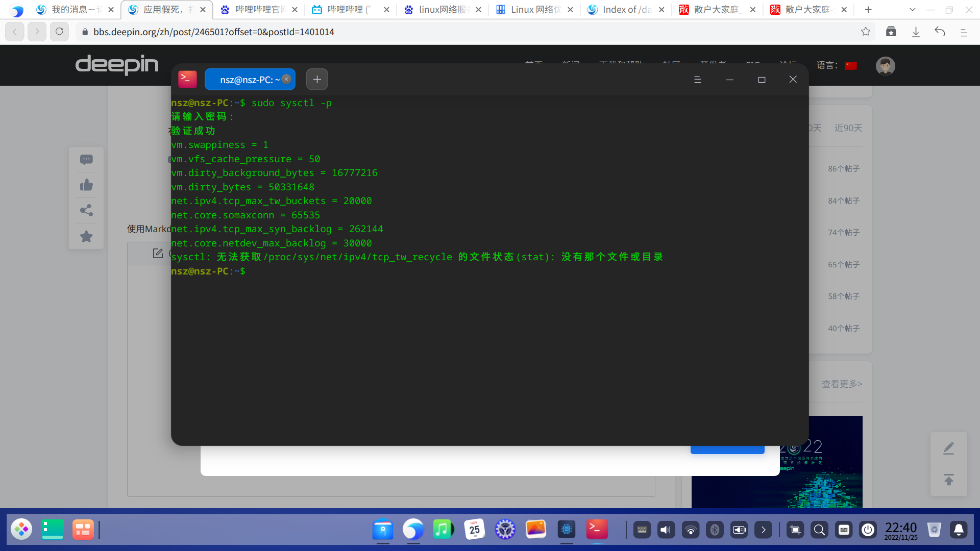Toggle the volume icon in dock
Screen dimensions: 980x551
(666, 530)
